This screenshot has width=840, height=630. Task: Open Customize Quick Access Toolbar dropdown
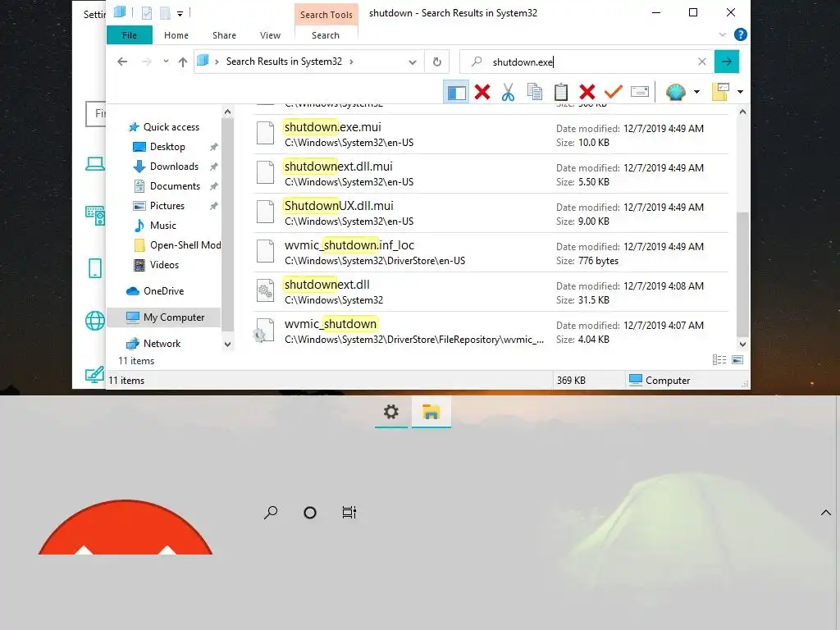[180, 13]
